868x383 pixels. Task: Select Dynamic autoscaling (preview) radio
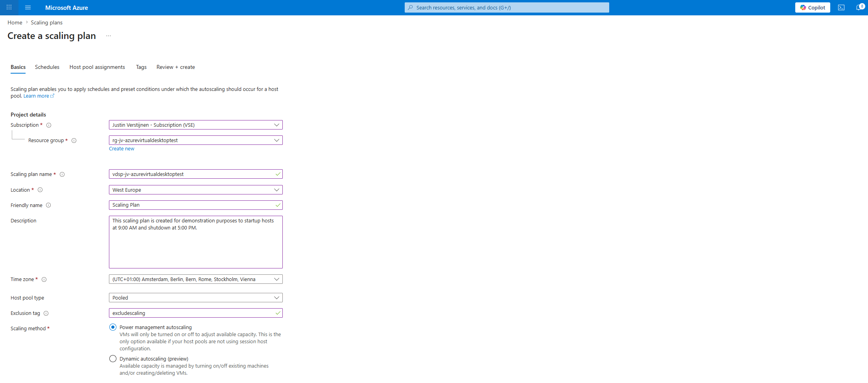pyautogui.click(x=113, y=359)
